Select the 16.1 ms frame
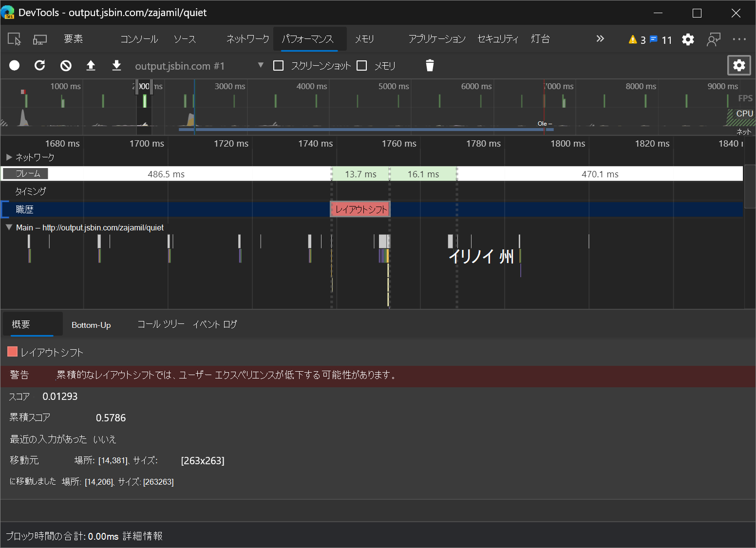Image resolution: width=756 pixels, height=548 pixels. tap(423, 174)
